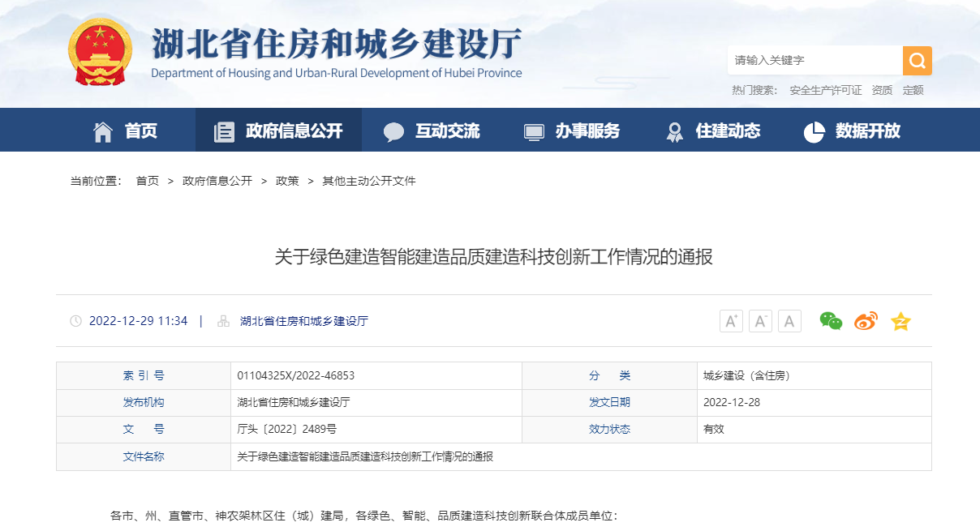
Task: Click the keyword search input field
Action: pyautogui.click(x=811, y=60)
